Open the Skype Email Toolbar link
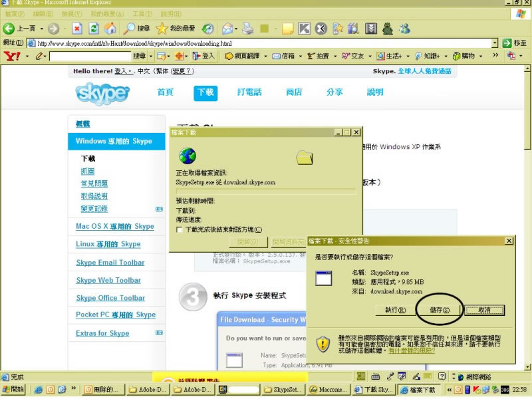 (110, 262)
